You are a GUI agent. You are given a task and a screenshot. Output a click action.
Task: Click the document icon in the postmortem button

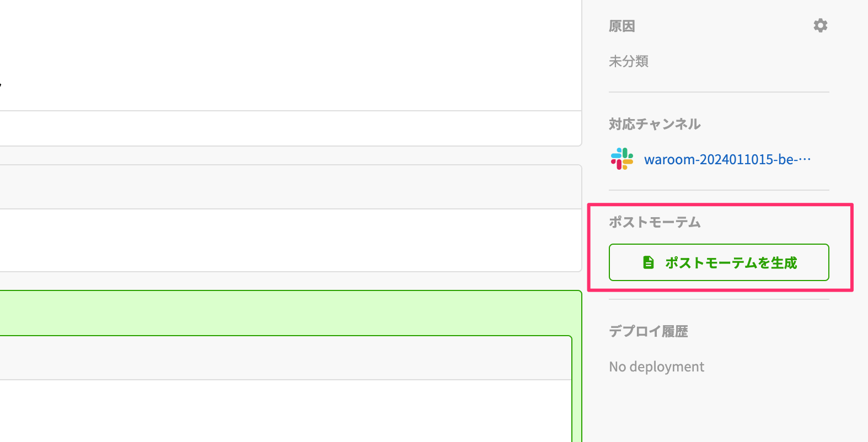(x=649, y=262)
